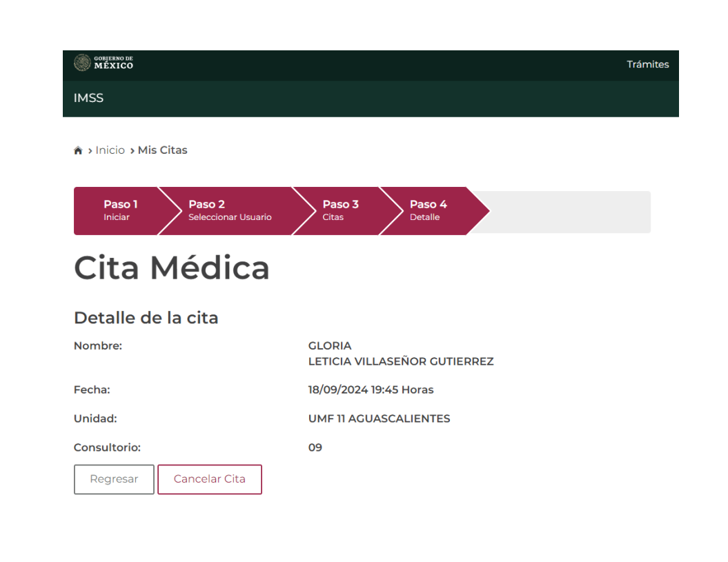Click the Gobierno de México seal icon
728x562 pixels.
[x=82, y=63]
